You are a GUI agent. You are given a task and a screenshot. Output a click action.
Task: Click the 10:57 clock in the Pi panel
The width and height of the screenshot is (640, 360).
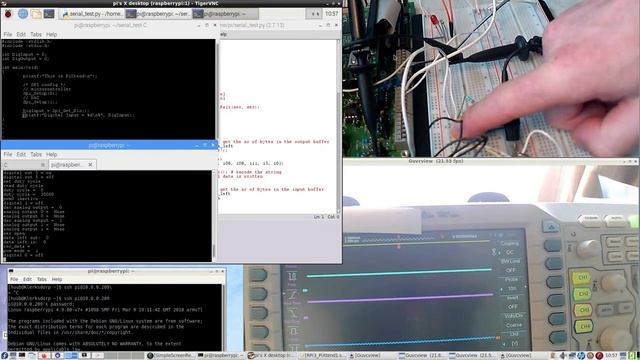coord(331,14)
